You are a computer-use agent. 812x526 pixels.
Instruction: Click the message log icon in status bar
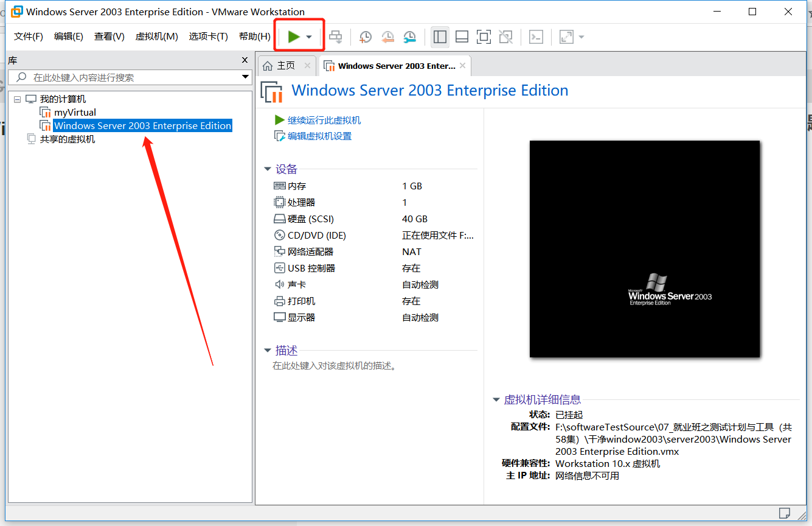pos(785,513)
